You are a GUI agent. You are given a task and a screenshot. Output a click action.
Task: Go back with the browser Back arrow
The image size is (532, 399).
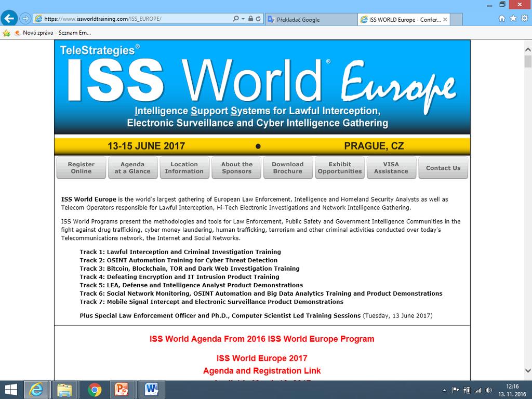coord(9,18)
